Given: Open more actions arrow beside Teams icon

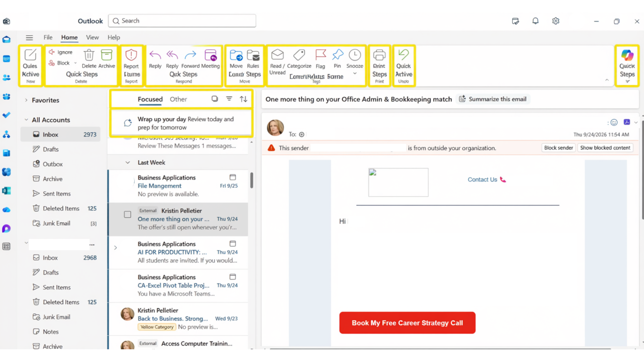Looking at the screenshot, I should click(x=636, y=122).
